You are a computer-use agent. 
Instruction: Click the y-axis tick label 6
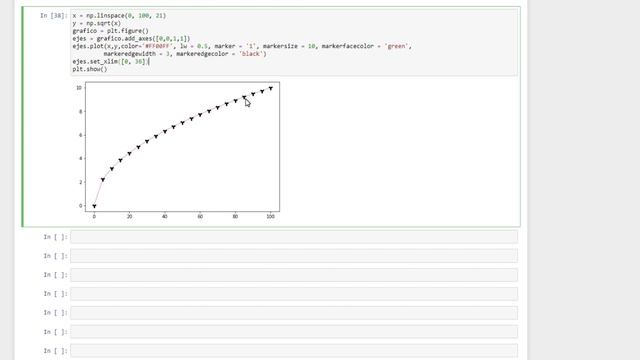(80, 135)
